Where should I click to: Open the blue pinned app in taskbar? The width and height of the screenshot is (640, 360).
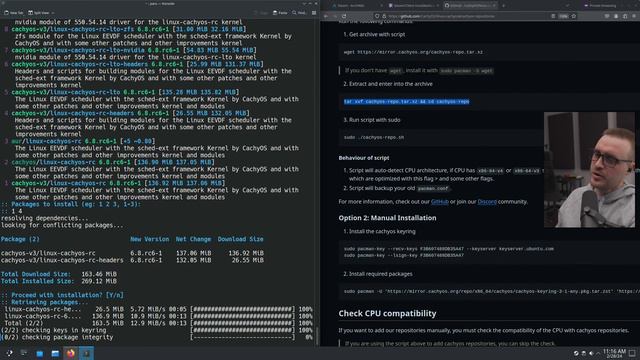coord(40,353)
